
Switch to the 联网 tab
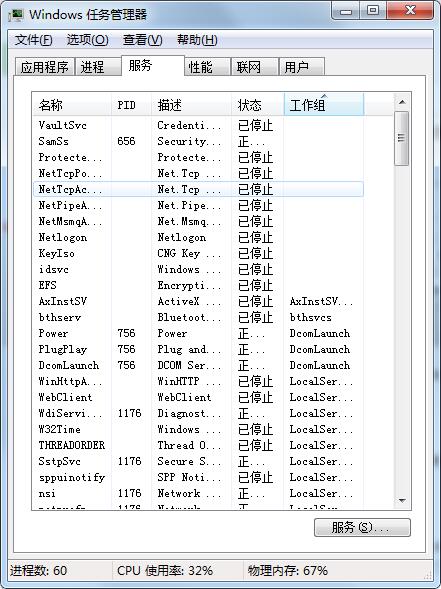(x=255, y=67)
